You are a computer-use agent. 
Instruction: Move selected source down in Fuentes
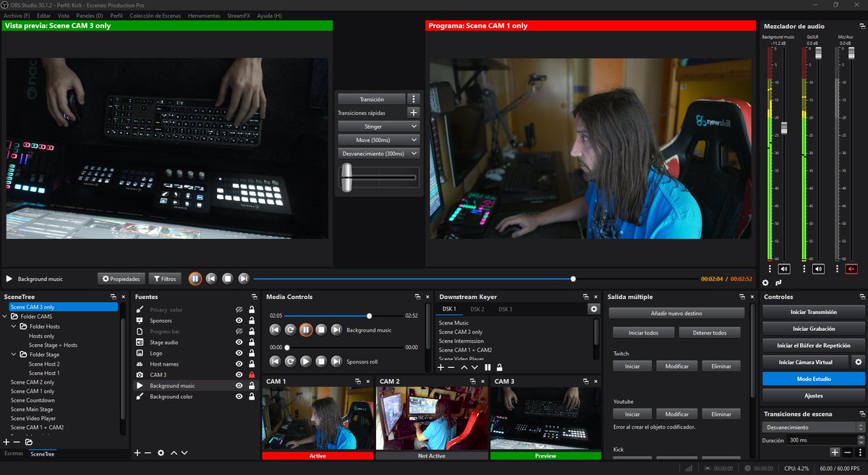[184, 453]
